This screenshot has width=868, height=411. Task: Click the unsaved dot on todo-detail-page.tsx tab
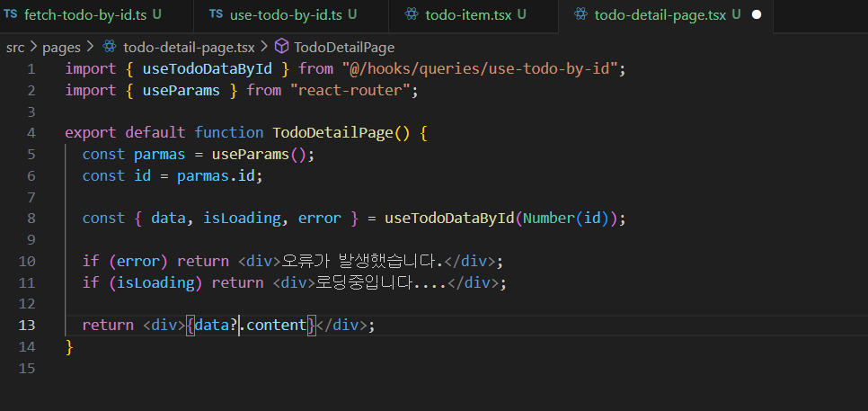tap(756, 15)
